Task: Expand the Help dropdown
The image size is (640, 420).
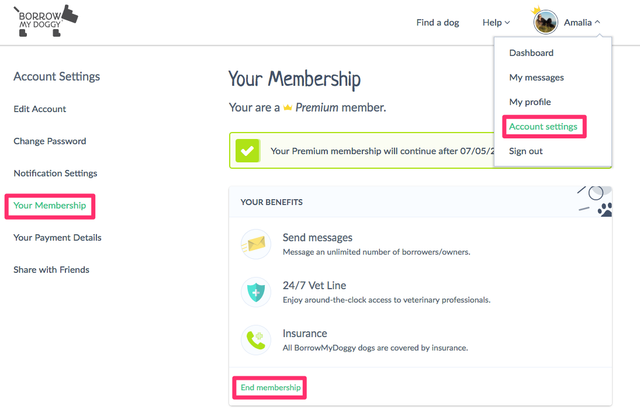Action: (x=496, y=22)
